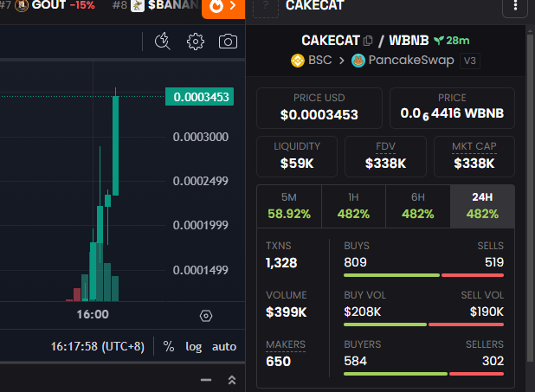The image size is (535, 392).
Task: Click the SELLS count 519
Action: point(494,262)
